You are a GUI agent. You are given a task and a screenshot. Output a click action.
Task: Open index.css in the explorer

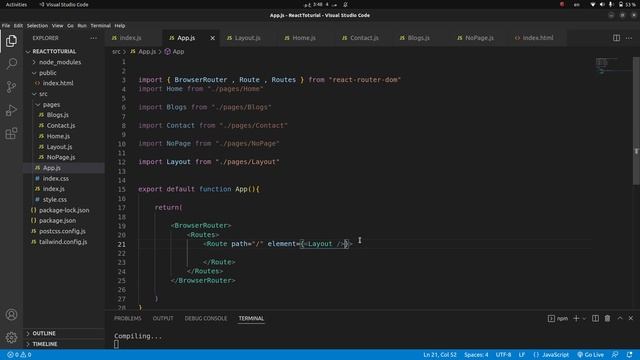click(56, 178)
